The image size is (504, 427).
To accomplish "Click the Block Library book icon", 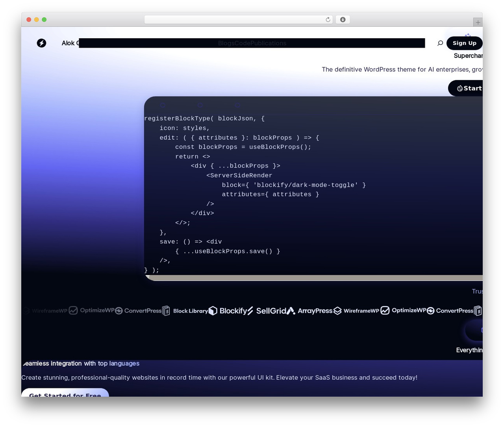I will coord(166,311).
